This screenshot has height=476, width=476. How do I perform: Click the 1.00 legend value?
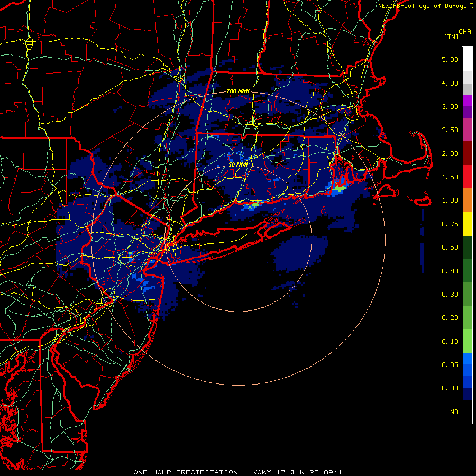[x=450, y=200]
